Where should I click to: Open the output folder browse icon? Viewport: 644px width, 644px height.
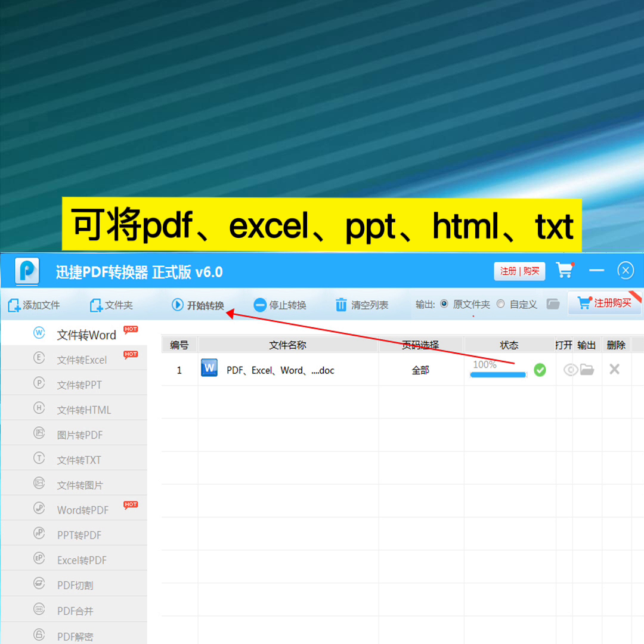click(553, 304)
